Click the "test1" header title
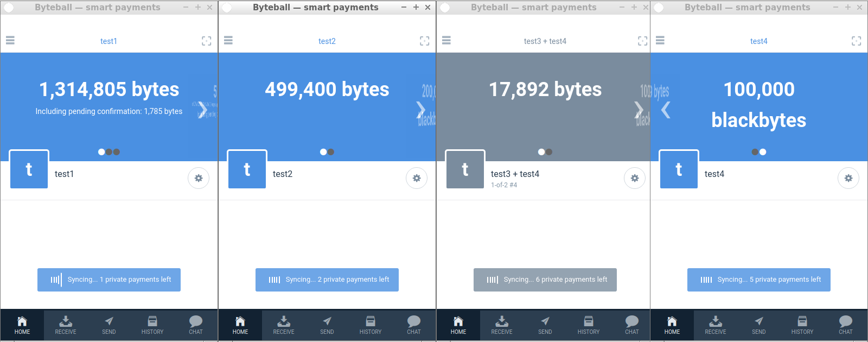This screenshot has height=342, width=868. (108, 41)
